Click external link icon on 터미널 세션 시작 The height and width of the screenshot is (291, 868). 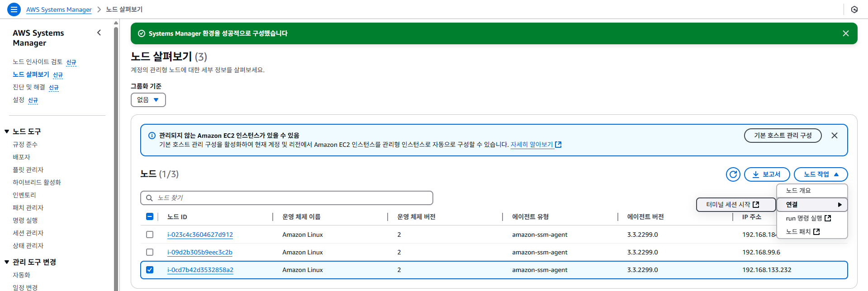(x=756, y=205)
